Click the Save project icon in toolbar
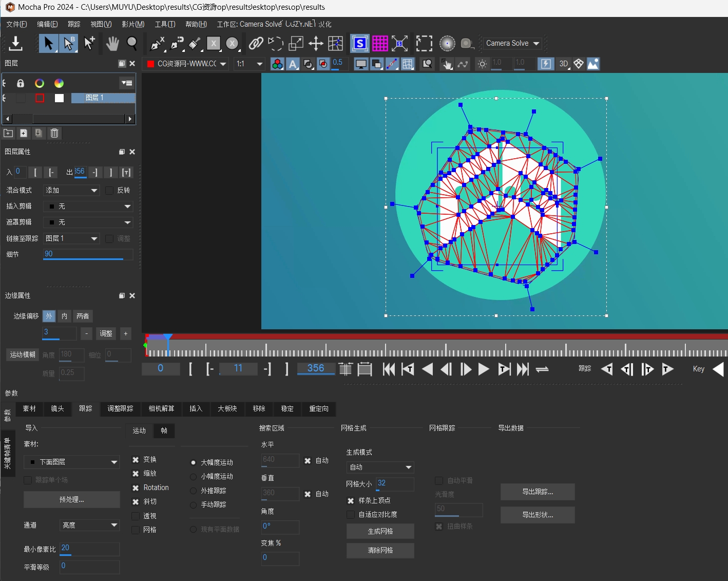728x581 pixels. click(15, 44)
